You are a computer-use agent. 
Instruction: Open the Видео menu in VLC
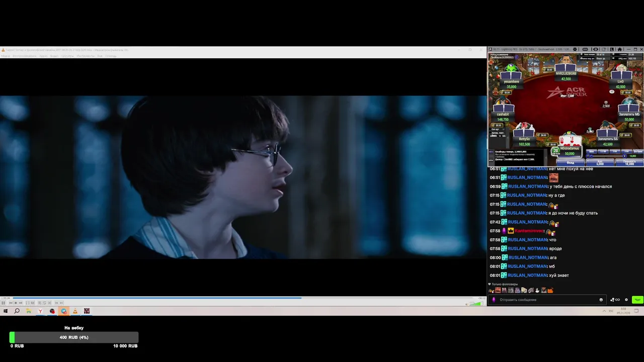pos(54,56)
